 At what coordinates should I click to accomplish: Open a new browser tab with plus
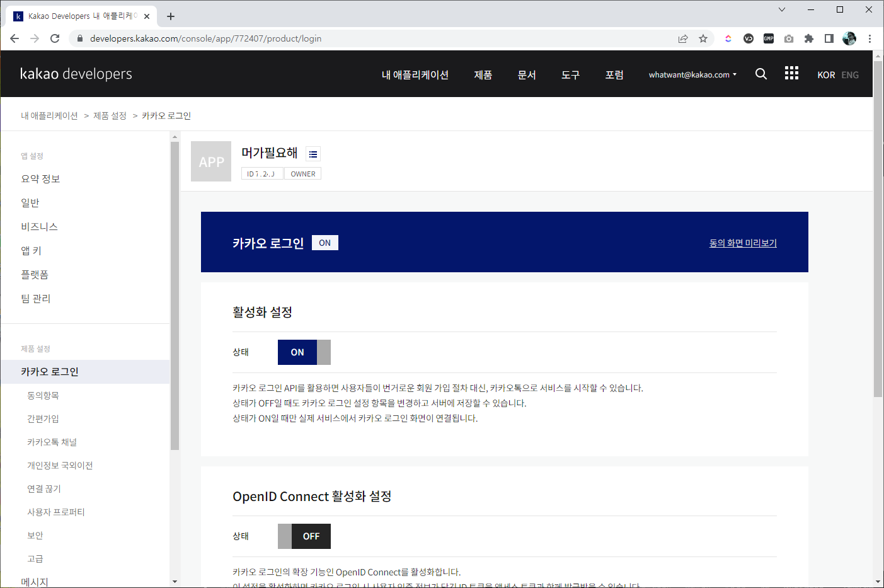tap(171, 16)
